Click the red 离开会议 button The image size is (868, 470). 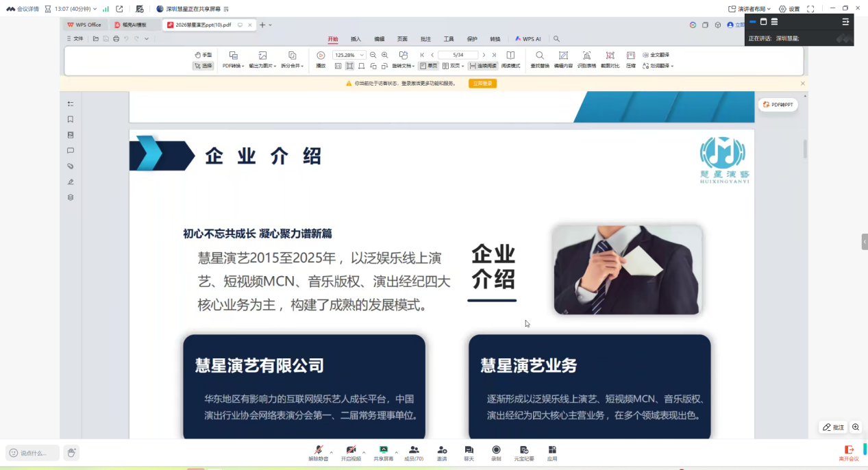(x=849, y=453)
